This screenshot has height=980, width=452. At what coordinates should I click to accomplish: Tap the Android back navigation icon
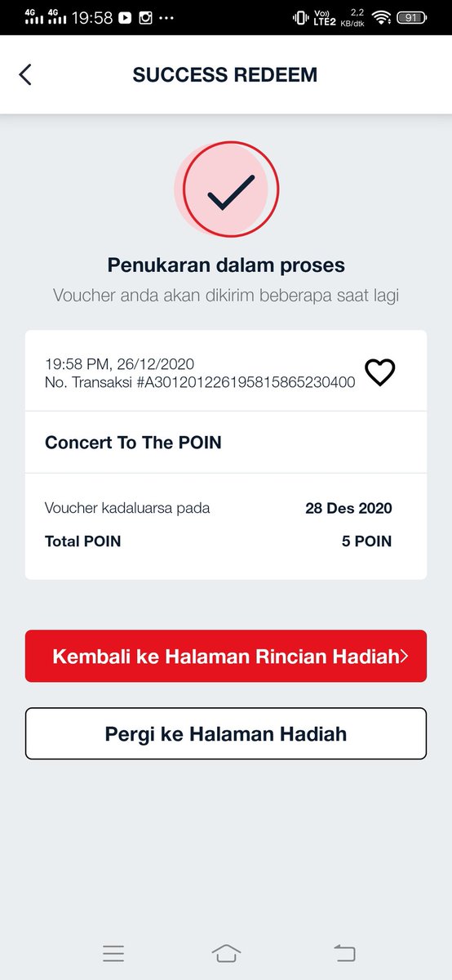tap(344, 952)
